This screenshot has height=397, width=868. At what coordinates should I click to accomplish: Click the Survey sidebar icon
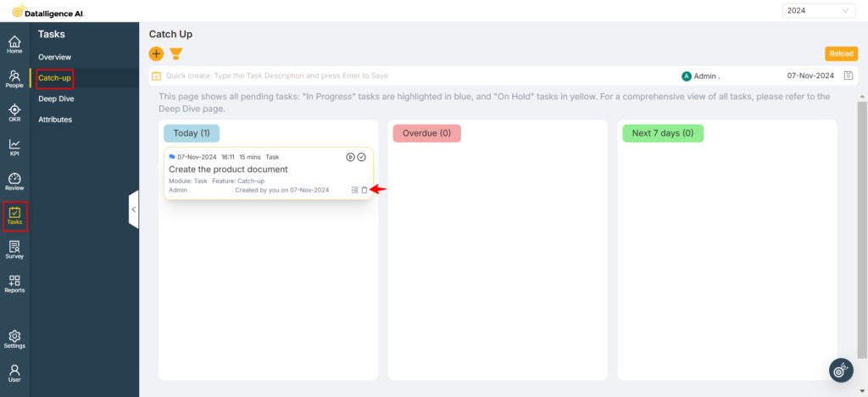pyautogui.click(x=14, y=249)
